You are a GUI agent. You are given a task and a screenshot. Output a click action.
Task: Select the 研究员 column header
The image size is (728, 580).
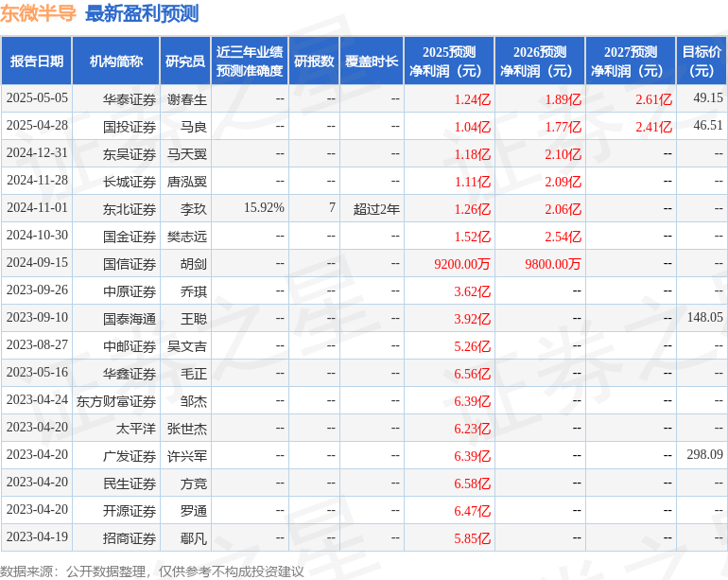[x=185, y=61]
